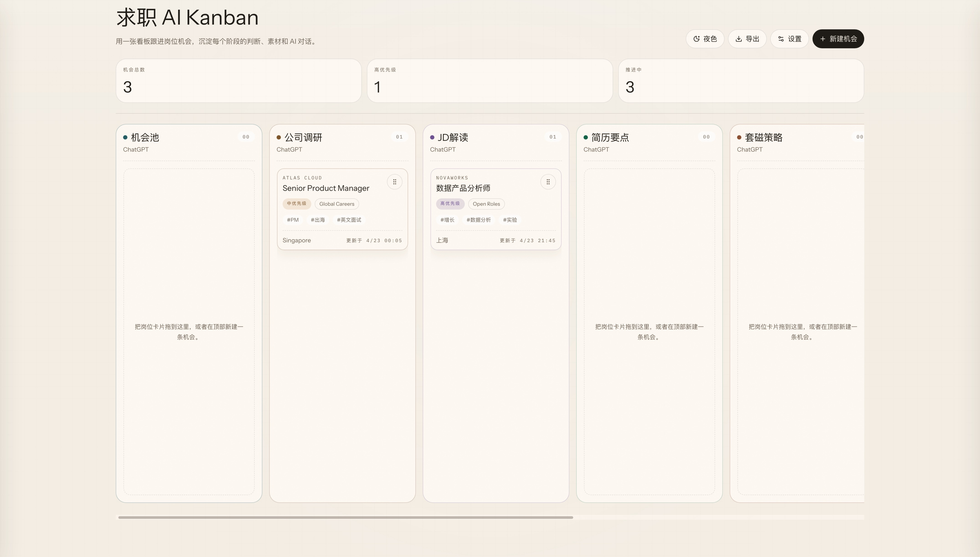The image size is (980, 557).
Task: Click the 00 count badge in 简历要点
Action: [706, 137]
